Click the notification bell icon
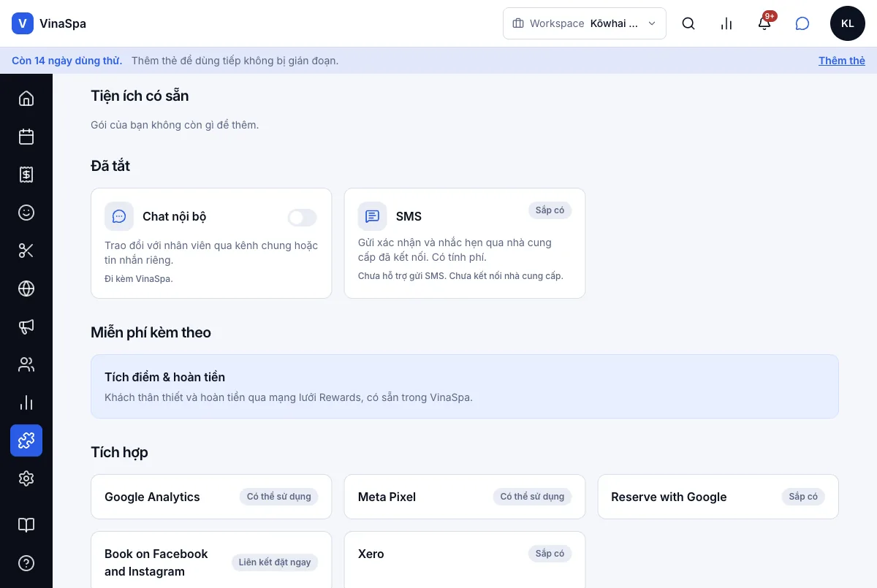The width and height of the screenshot is (877, 588). click(x=764, y=23)
